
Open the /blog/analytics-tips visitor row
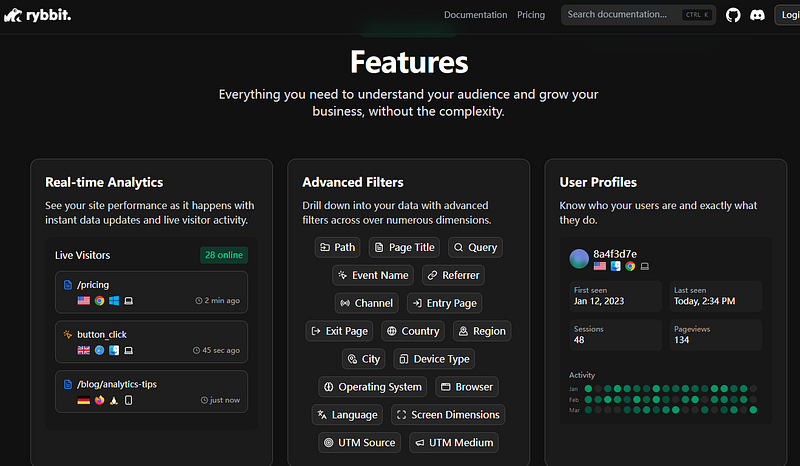click(152, 391)
